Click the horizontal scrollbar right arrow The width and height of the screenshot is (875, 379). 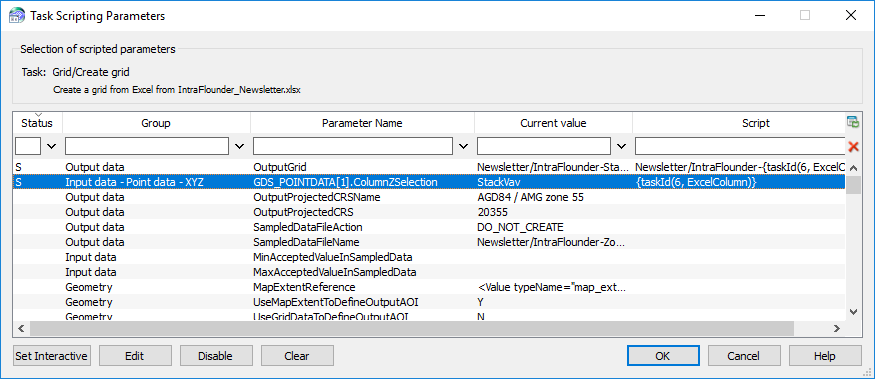click(836, 329)
